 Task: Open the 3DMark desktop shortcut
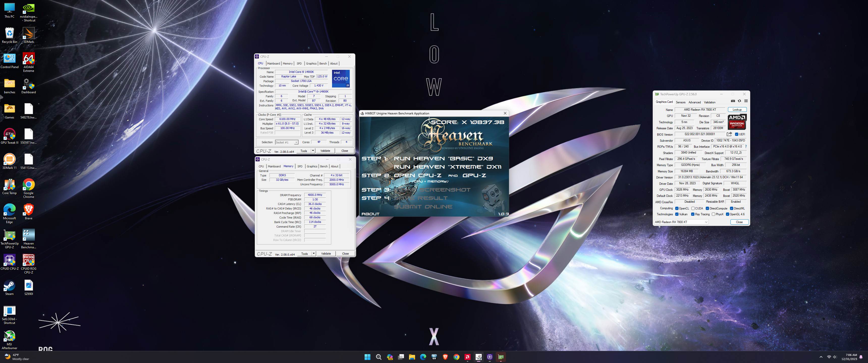28,35
